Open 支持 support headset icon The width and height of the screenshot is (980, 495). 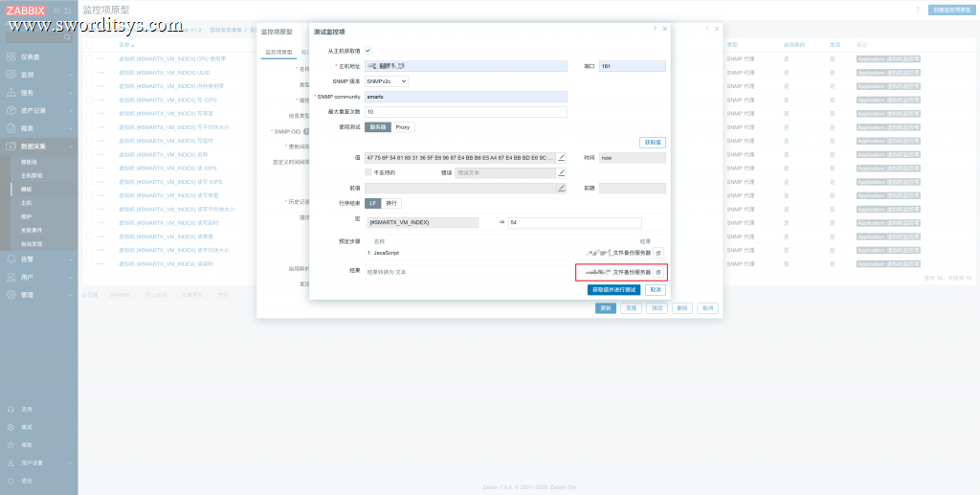coord(11,410)
